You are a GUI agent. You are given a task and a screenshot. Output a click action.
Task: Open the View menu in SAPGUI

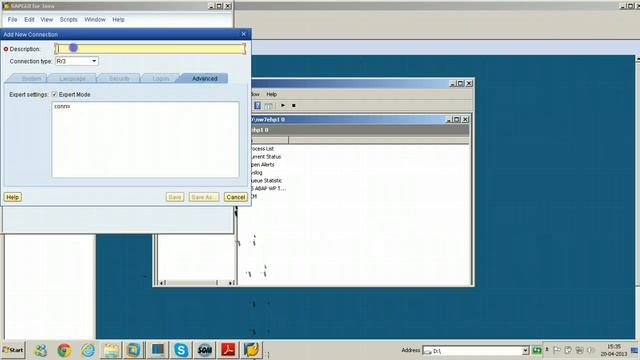tap(47, 20)
